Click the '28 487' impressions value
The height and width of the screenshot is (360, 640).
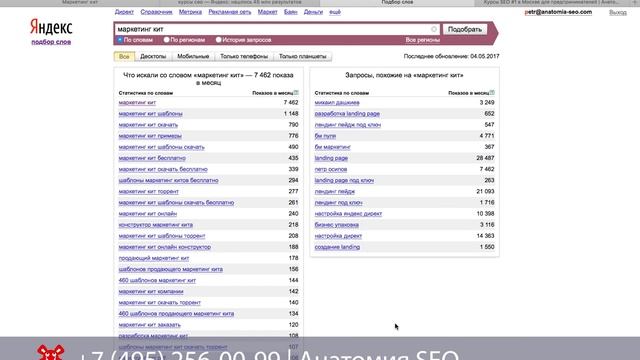(x=485, y=158)
